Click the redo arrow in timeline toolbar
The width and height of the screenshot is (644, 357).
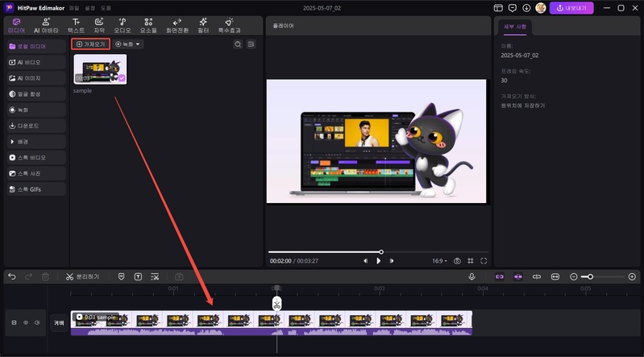tap(28, 276)
